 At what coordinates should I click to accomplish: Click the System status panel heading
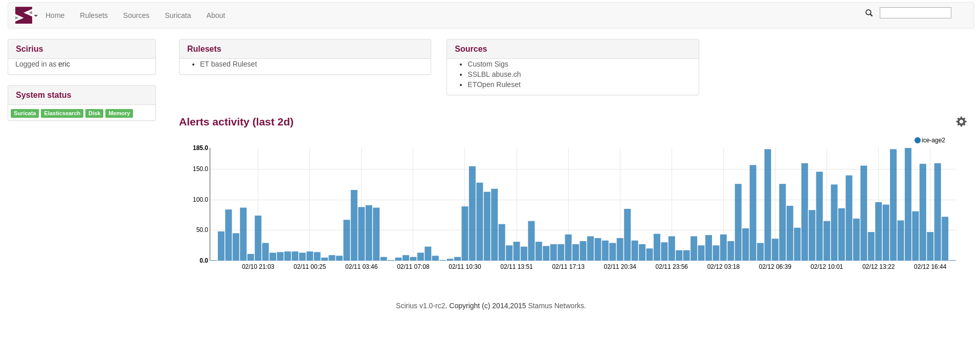[43, 95]
